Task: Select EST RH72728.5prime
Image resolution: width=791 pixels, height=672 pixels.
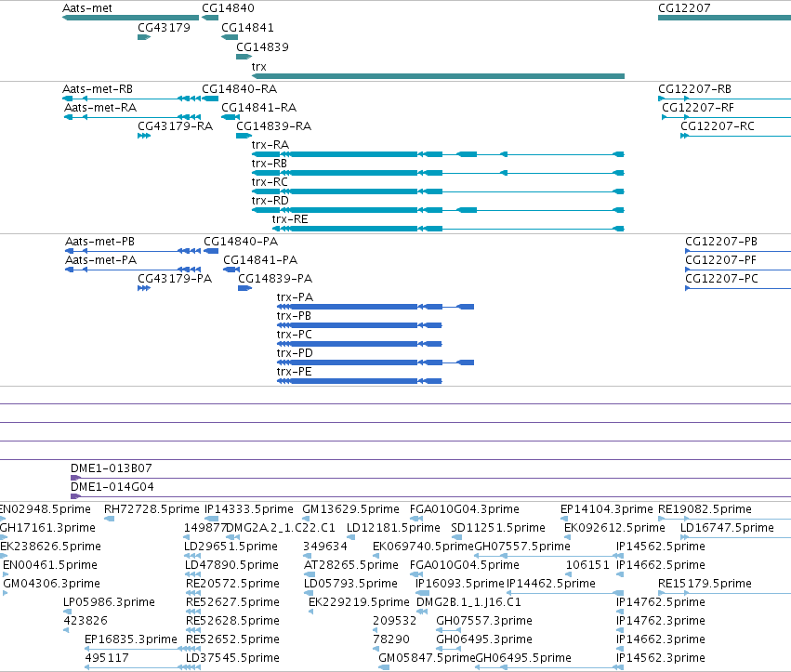Action: coord(152,509)
